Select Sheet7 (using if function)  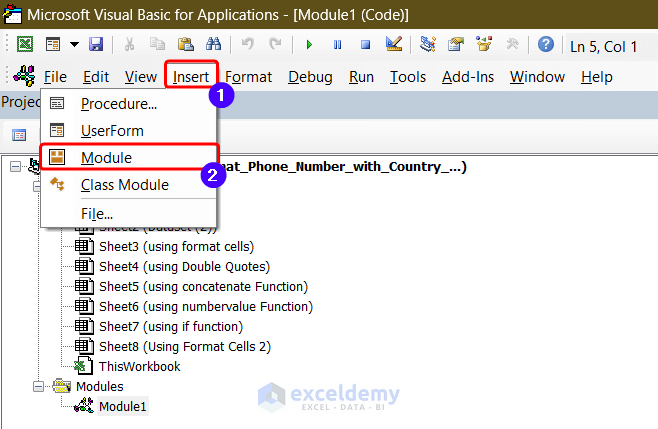[171, 327]
